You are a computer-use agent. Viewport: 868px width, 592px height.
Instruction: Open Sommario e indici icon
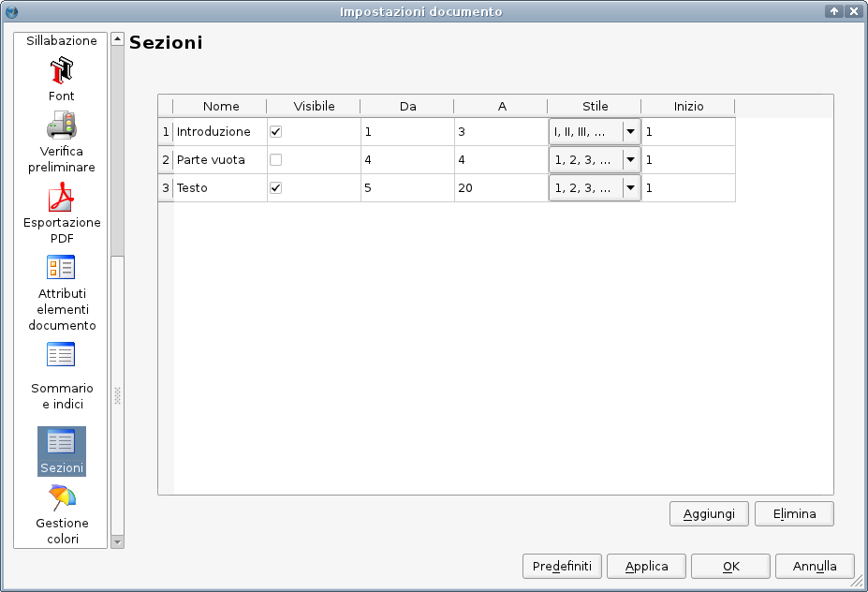[62, 355]
